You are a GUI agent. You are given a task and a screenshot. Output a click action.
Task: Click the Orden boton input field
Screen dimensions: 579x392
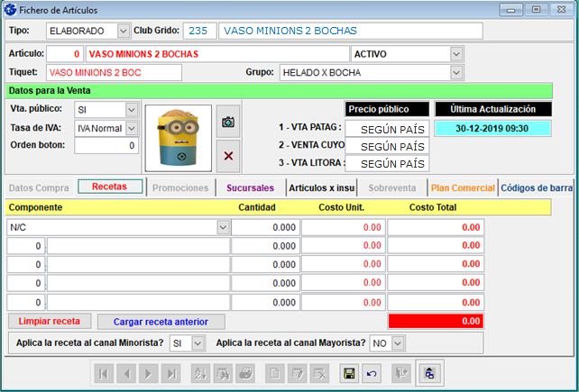pos(106,145)
